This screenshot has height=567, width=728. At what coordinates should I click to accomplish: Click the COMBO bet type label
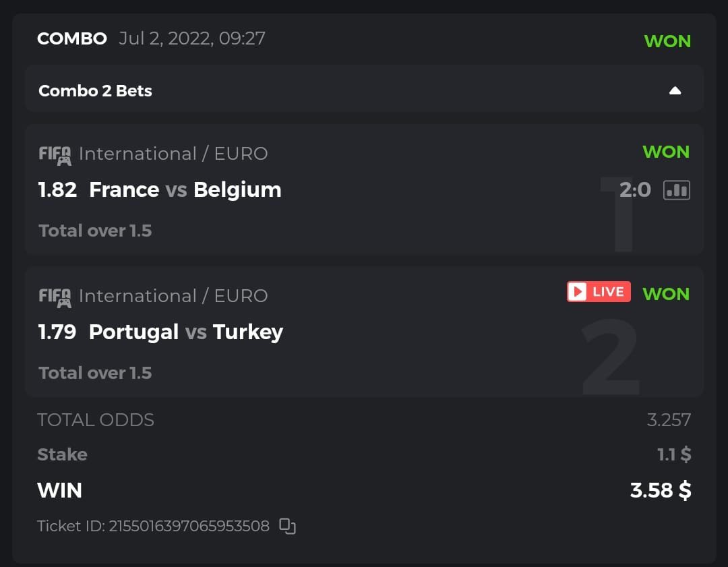72,38
